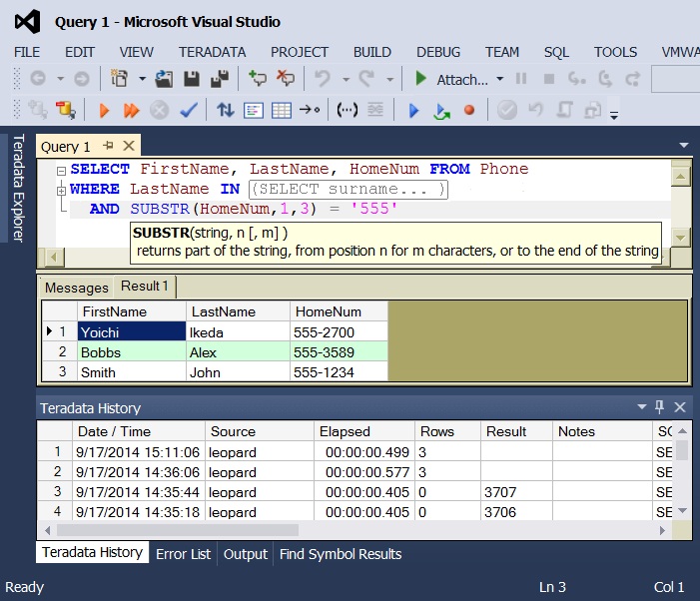
Task: Click the blue Check Syntax checkmark icon
Action: (189, 110)
